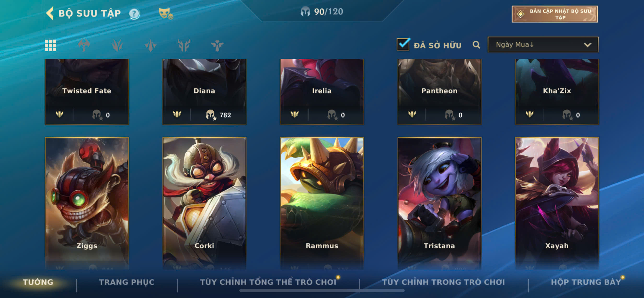Open the Ziggs champion card
This screenshot has width=644, height=298.
(87, 203)
